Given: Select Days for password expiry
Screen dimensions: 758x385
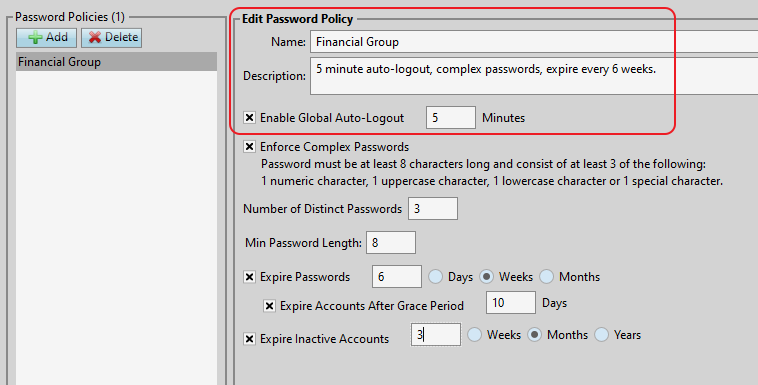Looking at the screenshot, I should click(x=436, y=277).
